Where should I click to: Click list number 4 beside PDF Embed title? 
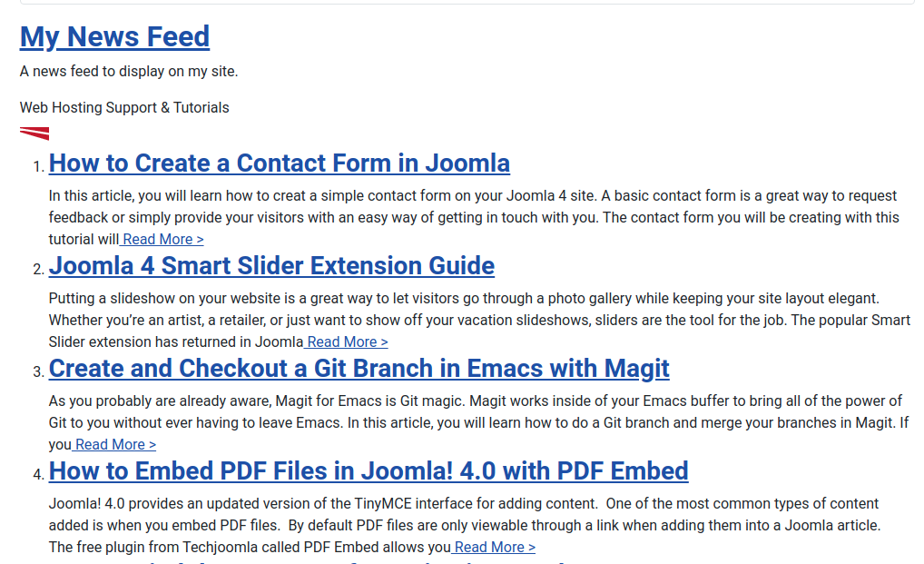37,475
